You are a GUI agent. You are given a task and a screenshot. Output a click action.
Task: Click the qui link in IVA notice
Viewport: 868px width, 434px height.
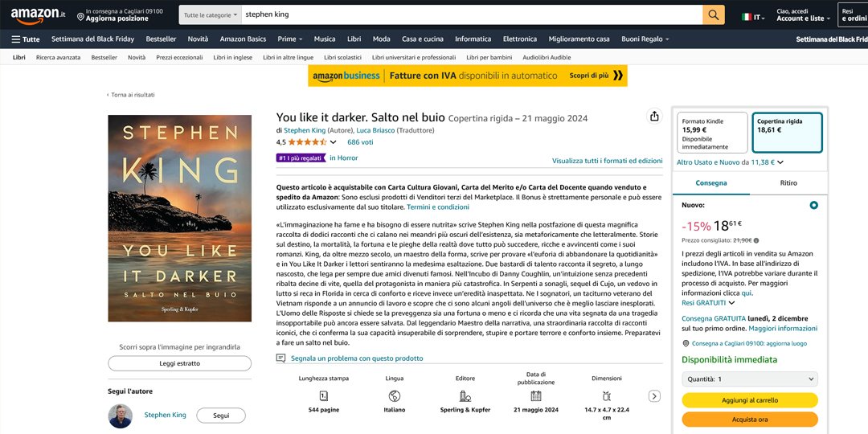coord(747,293)
